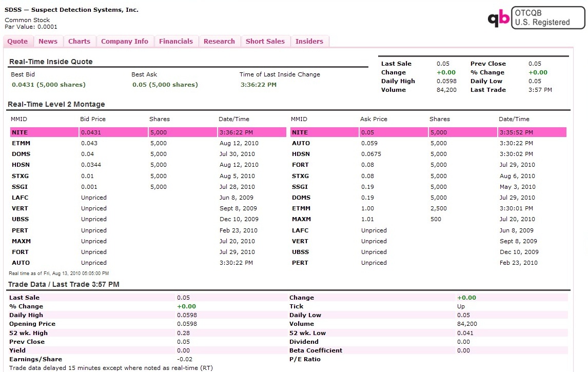
Task: Click AUTO in the ask MMID column
Action: click(x=301, y=143)
